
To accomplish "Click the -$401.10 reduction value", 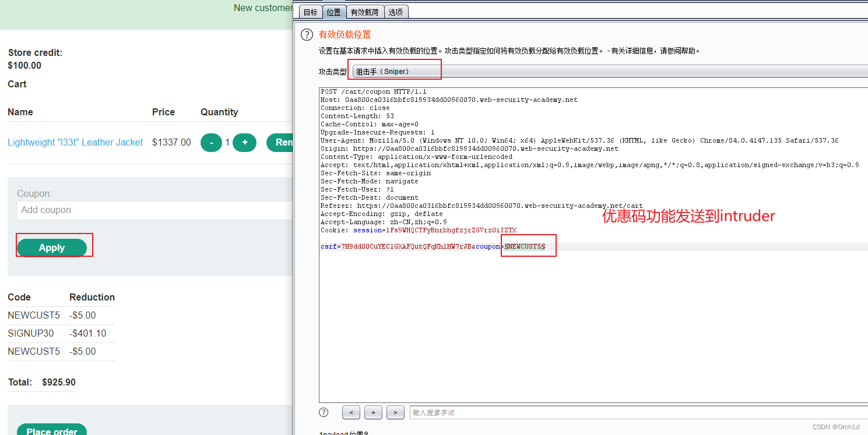I will [87, 334].
